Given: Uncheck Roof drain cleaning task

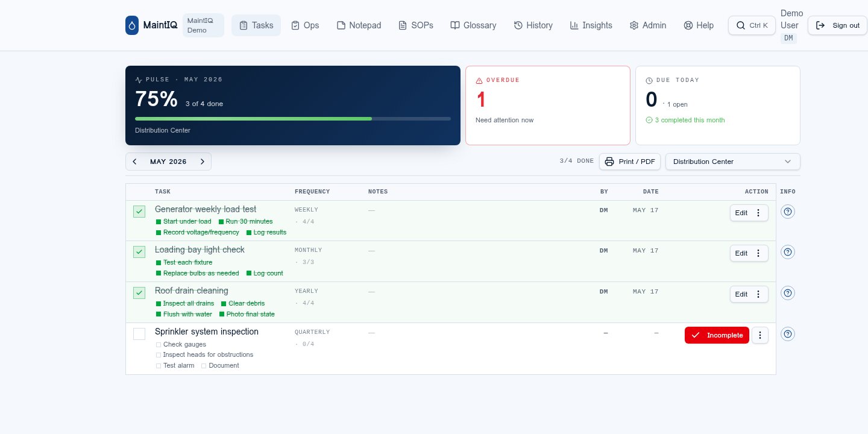Looking at the screenshot, I should [x=139, y=293].
